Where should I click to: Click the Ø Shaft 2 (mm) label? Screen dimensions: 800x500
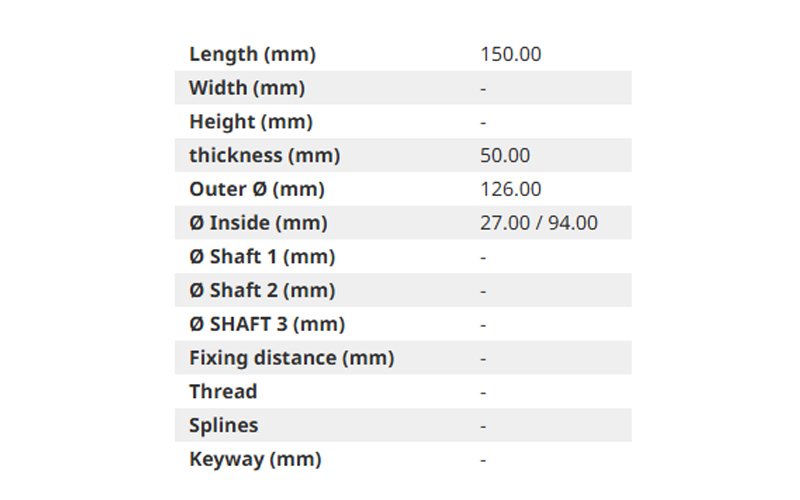[x=262, y=290]
